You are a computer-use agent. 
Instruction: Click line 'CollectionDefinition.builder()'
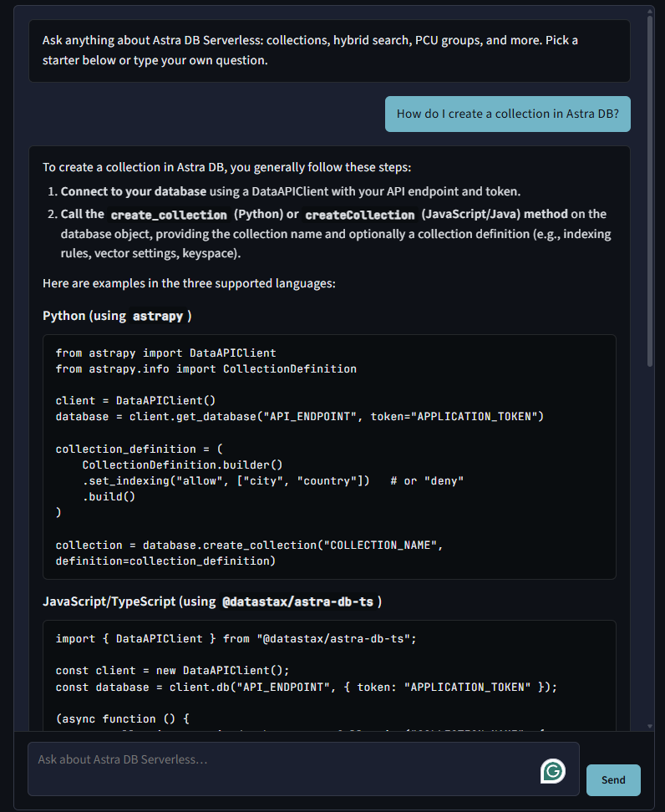coord(182,465)
